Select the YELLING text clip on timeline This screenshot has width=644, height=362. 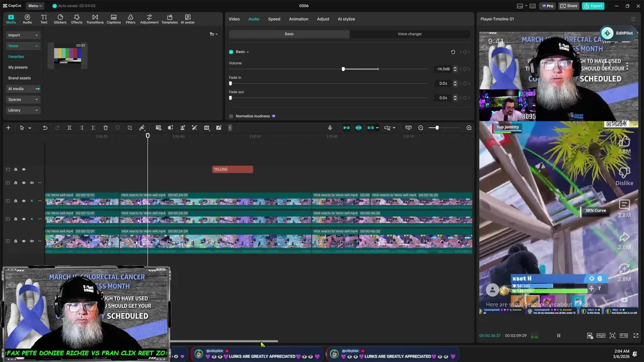(232, 169)
